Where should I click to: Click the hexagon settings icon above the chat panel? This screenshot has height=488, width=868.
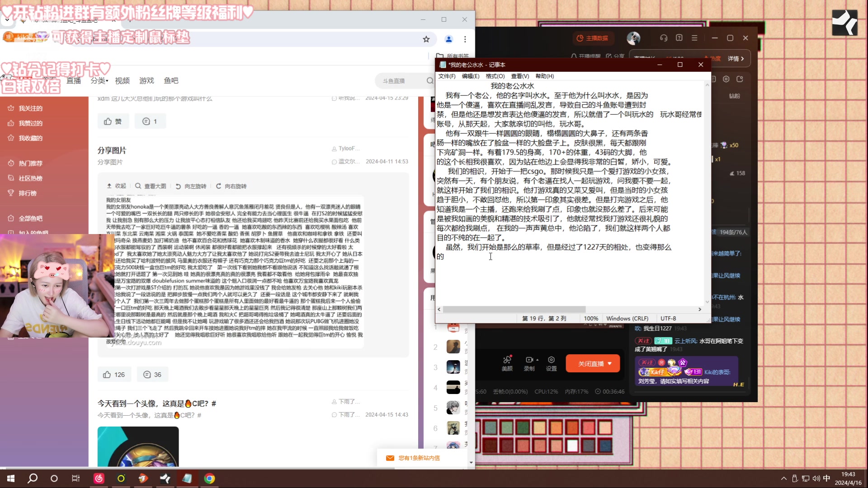[x=726, y=79]
